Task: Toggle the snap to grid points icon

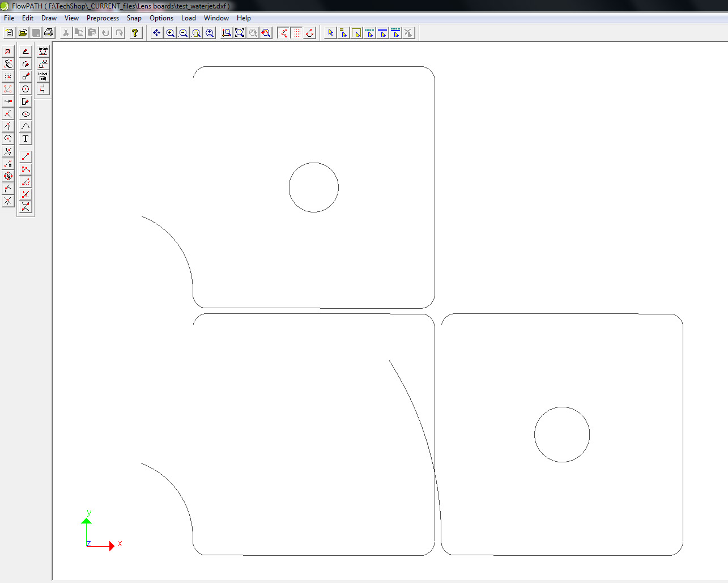Action: (x=8, y=76)
